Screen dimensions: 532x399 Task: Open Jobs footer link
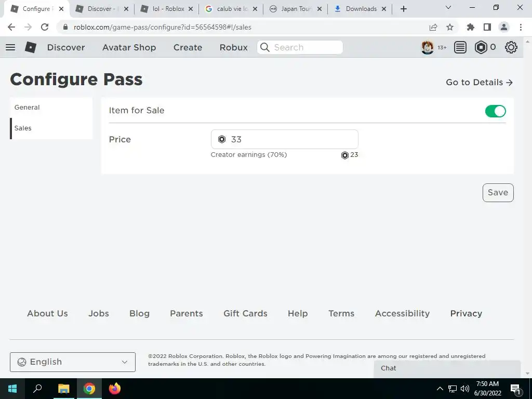click(x=99, y=313)
